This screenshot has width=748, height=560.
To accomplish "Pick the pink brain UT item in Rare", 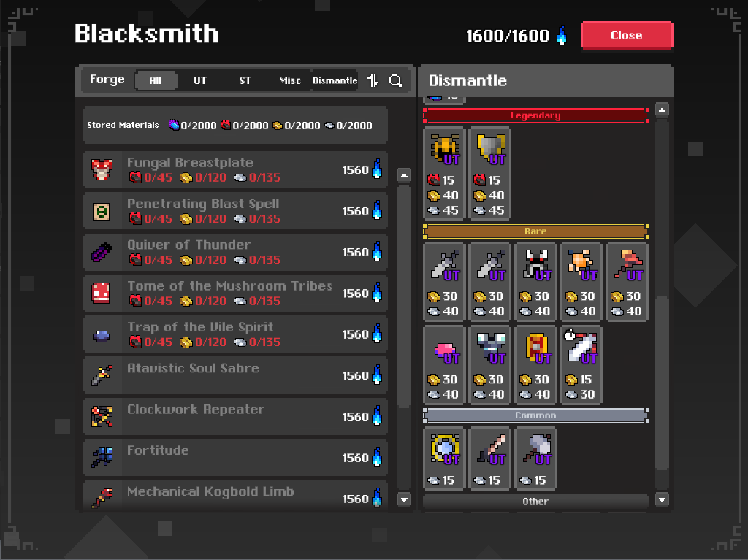I will [444, 365].
